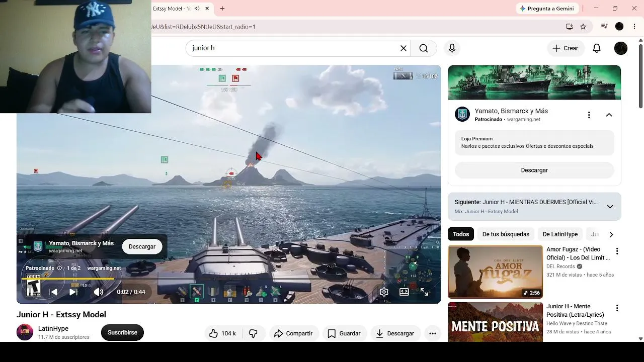The width and height of the screenshot is (644, 362).
Task: Click the 0:02 / 0:44 time display
Action: 131,292
